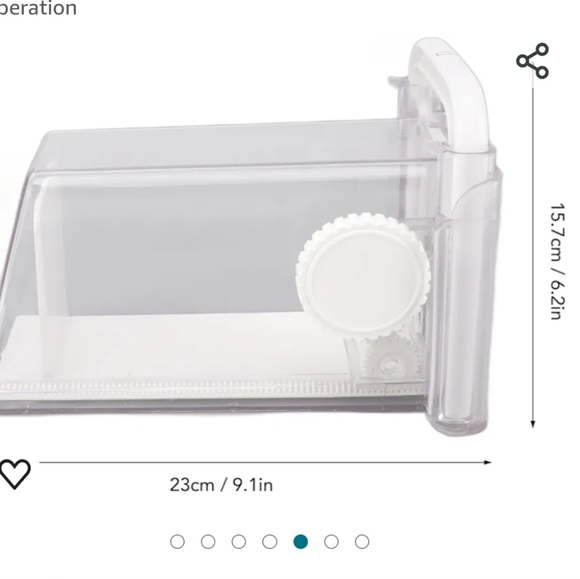Click the white handle of the slicer
The width and height of the screenshot is (580, 579).
click(451, 94)
